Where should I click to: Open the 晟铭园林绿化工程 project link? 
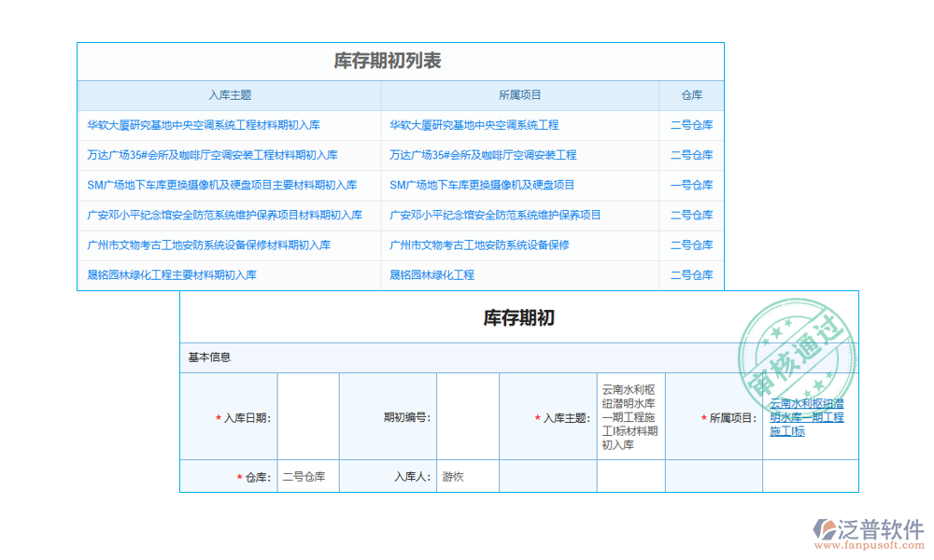432,275
